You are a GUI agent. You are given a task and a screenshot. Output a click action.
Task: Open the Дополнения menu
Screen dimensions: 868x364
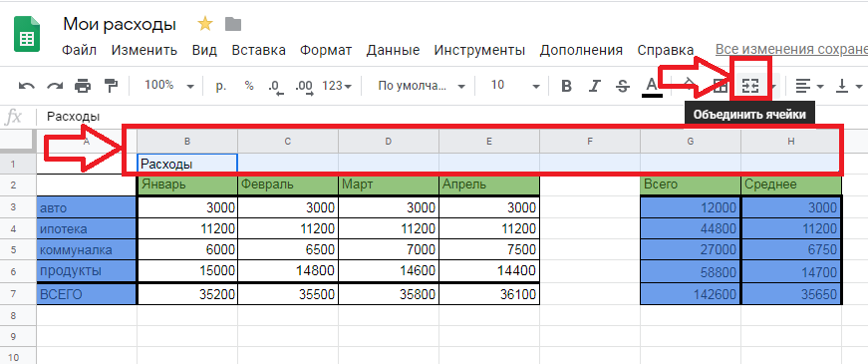[581, 51]
